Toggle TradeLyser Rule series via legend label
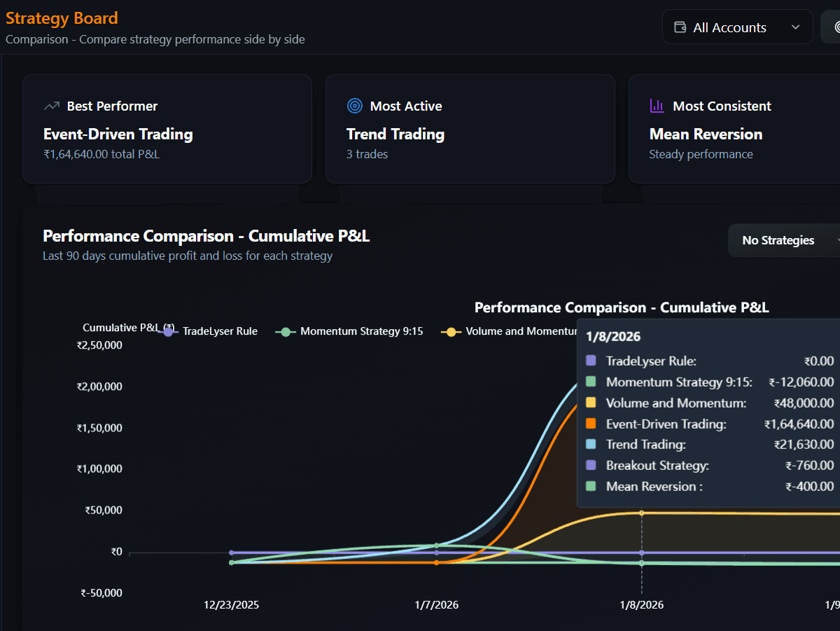The image size is (840, 631). pos(220,331)
